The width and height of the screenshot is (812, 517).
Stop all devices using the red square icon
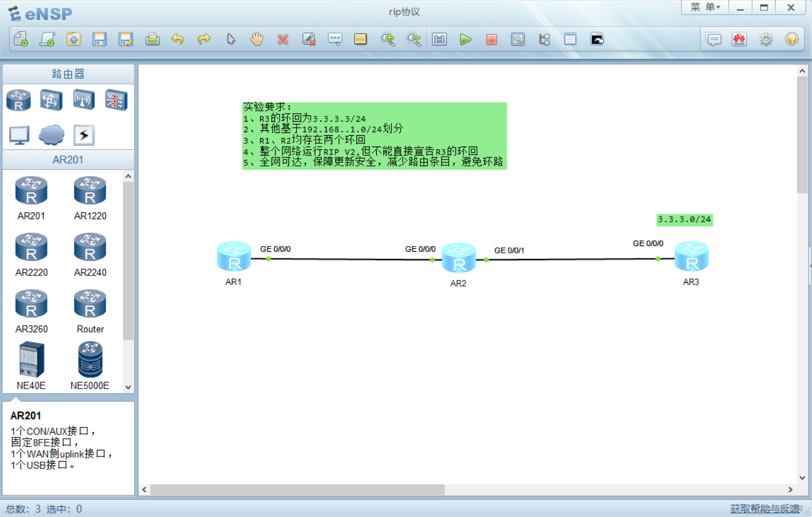pyautogui.click(x=491, y=39)
